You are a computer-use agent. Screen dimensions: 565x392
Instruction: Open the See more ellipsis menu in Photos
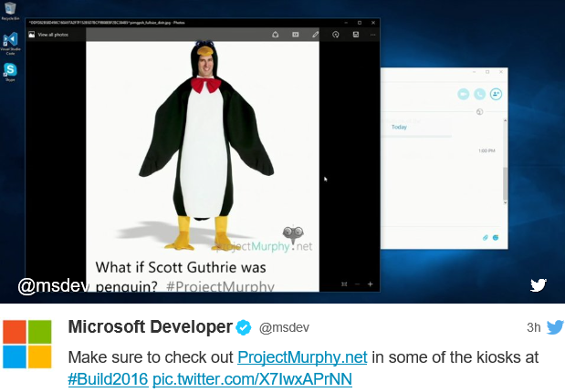click(373, 35)
